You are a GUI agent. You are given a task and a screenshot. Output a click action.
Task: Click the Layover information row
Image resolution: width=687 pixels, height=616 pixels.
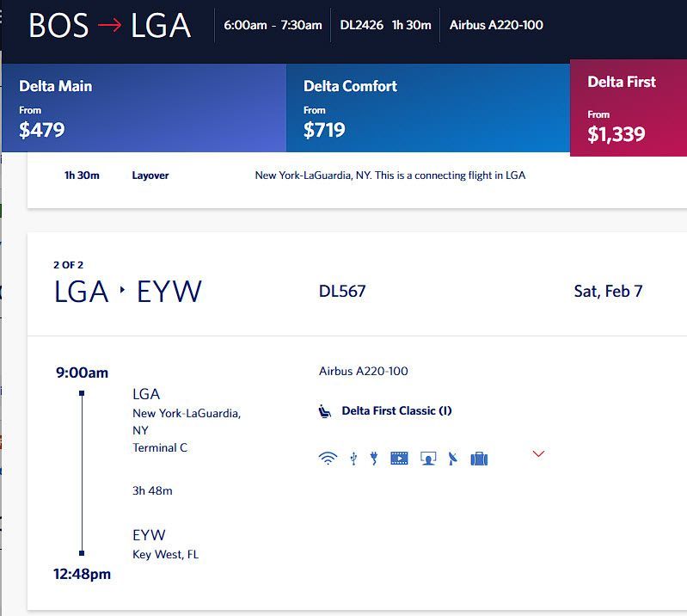click(357, 176)
